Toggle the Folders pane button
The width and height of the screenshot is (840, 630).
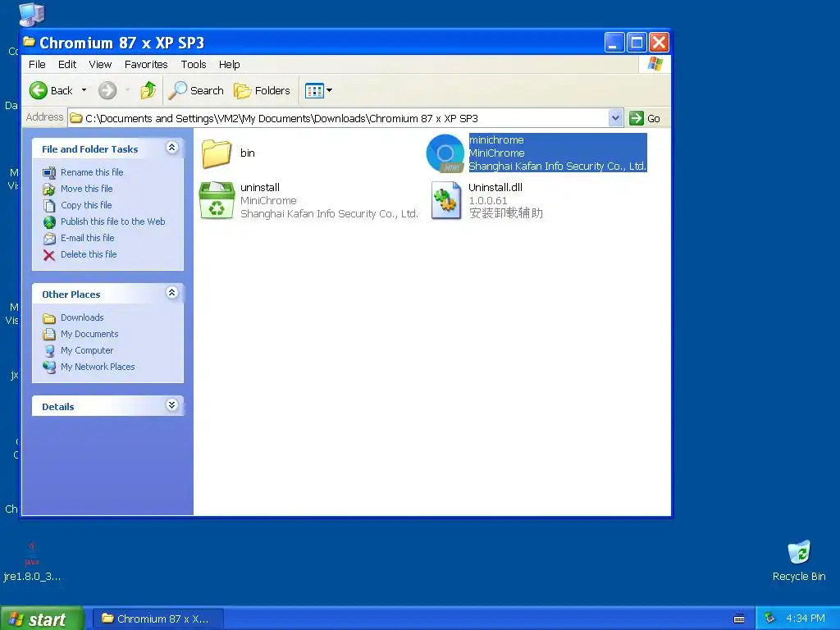pos(262,90)
